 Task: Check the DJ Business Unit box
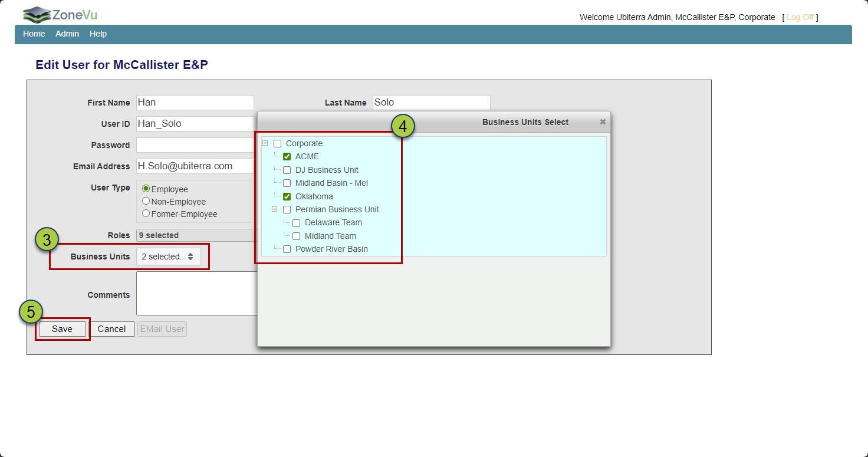tap(287, 170)
